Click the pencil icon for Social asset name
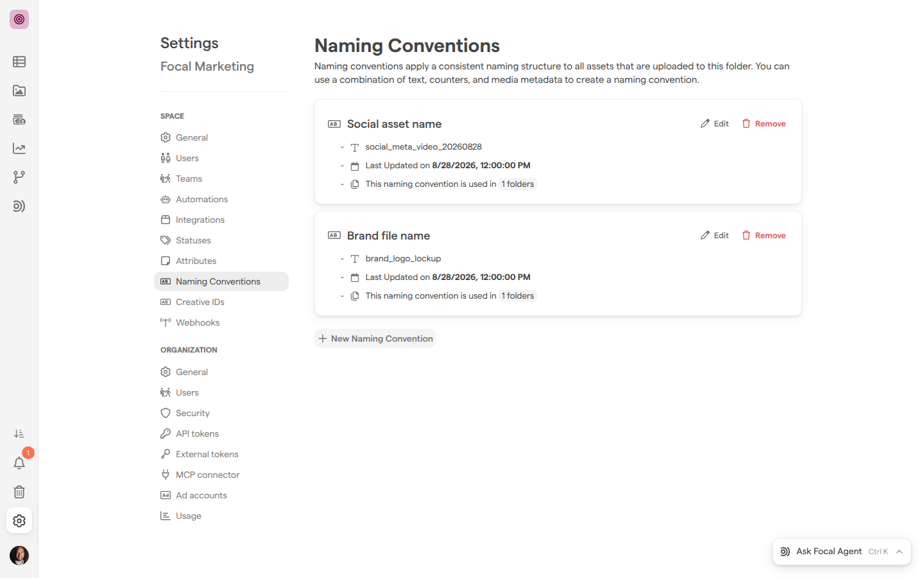Image resolution: width=924 pixels, height=578 pixels. 705,123
